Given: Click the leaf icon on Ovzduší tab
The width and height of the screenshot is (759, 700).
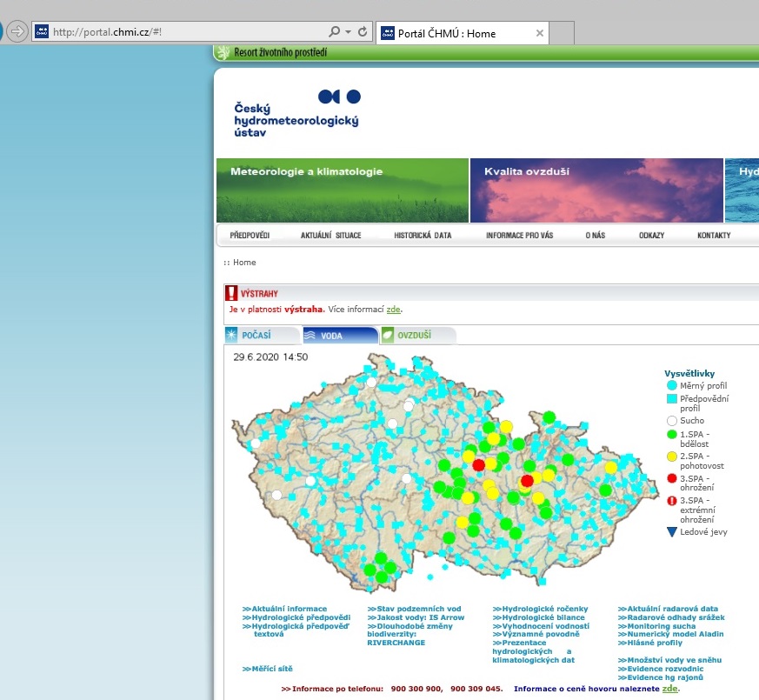Looking at the screenshot, I should 388,335.
